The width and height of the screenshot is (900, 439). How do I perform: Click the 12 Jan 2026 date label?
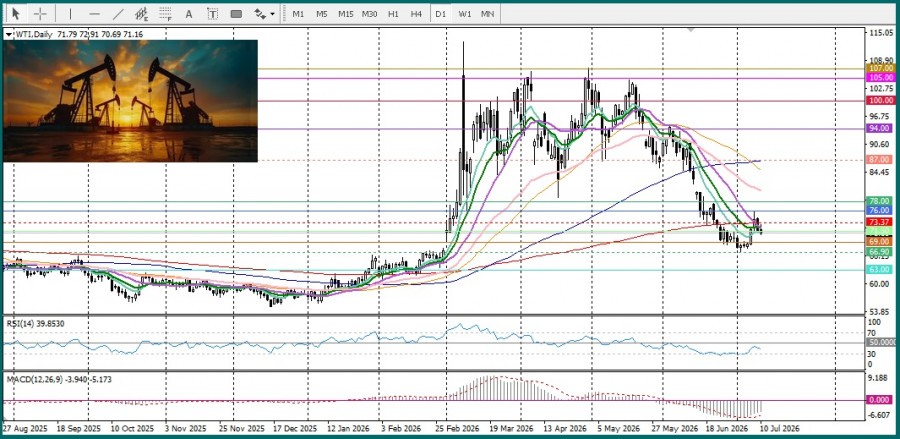coord(348,429)
